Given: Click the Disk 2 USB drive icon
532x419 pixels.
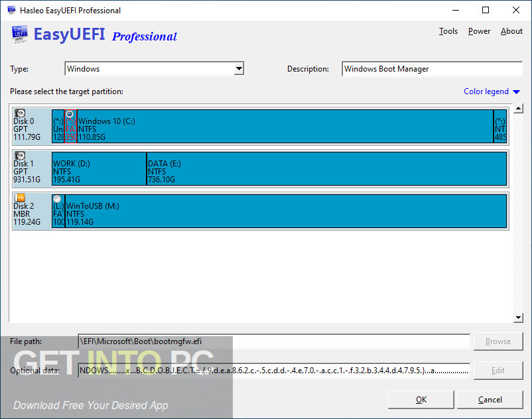Looking at the screenshot, I should coord(20,198).
